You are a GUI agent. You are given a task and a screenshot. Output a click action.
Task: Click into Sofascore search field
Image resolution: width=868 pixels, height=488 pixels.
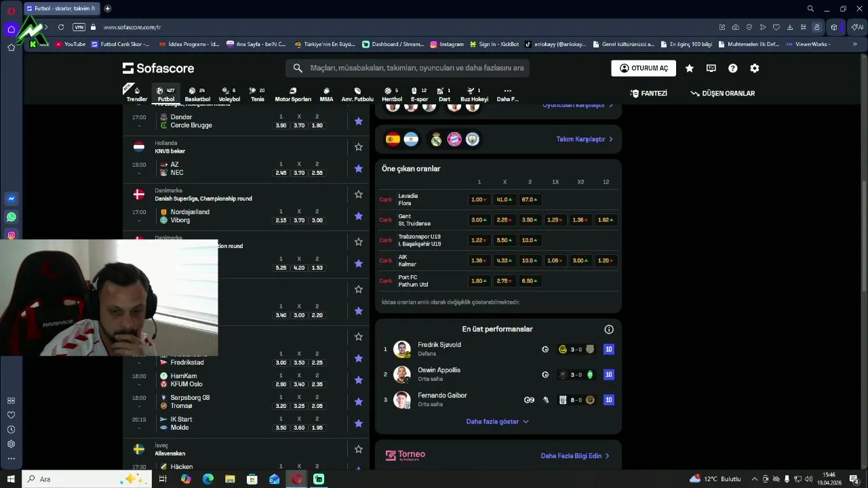pyautogui.click(x=407, y=68)
